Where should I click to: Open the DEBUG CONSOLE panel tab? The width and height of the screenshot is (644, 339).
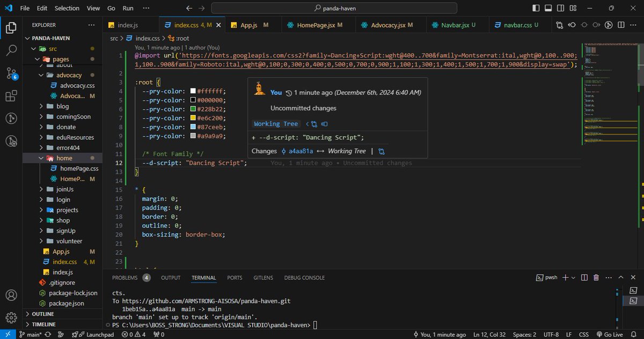pyautogui.click(x=304, y=278)
